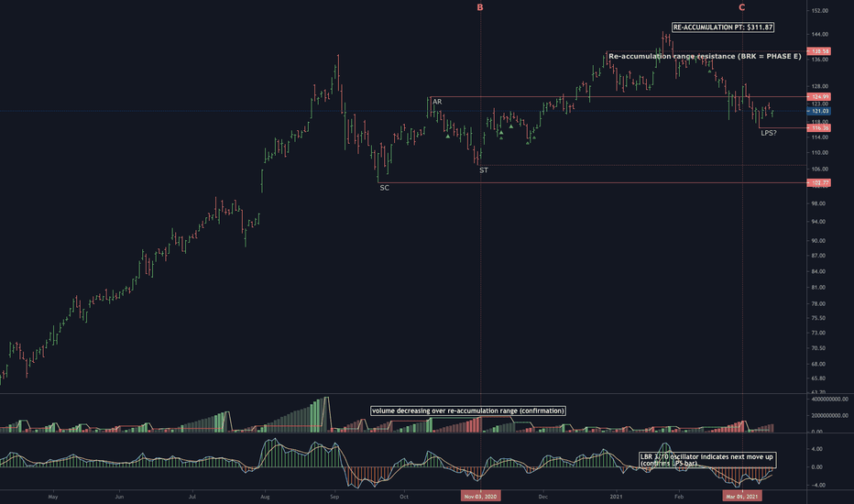This screenshot has height=504, width=854.
Task: Click the Nov 03, 2020 date tag
Action: click(x=480, y=497)
